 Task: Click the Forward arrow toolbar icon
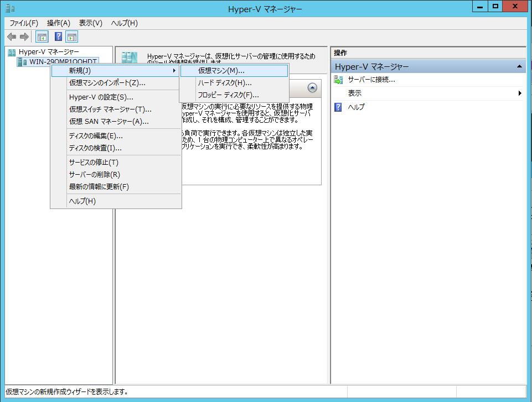coord(24,36)
